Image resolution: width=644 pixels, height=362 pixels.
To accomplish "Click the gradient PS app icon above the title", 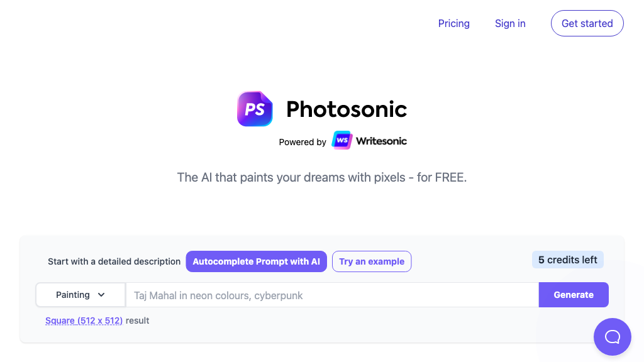I will pos(254,109).
